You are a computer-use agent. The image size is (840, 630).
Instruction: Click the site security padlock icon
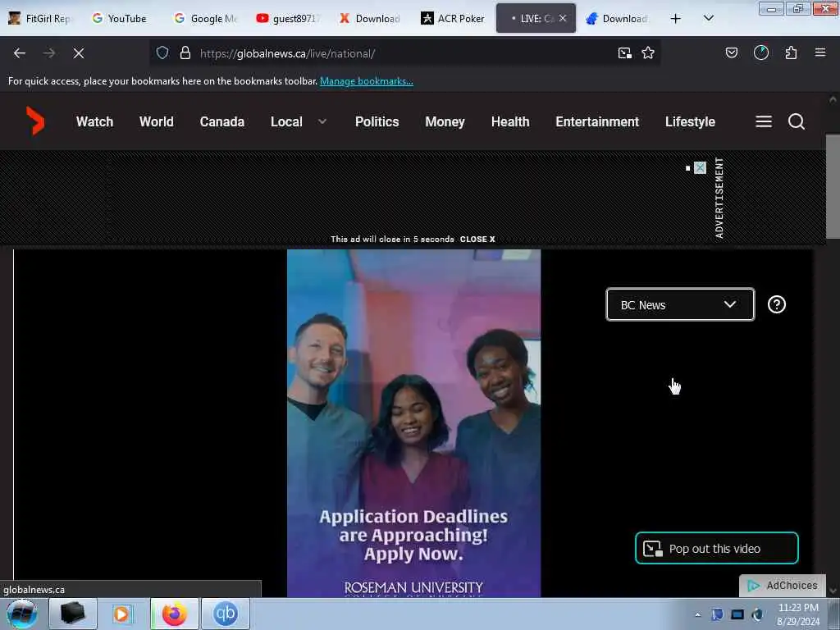point(185,52)
